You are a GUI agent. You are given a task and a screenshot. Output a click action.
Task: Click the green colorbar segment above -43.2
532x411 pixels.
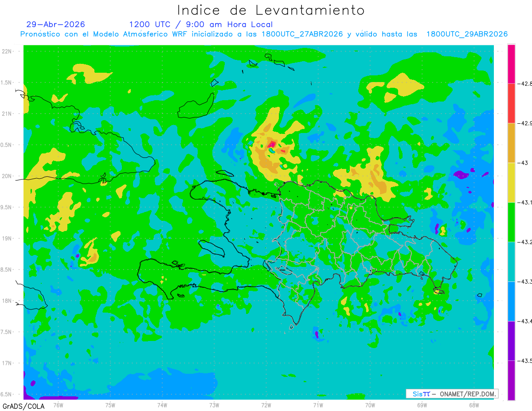pyautogui.click(x=511, y=222)
